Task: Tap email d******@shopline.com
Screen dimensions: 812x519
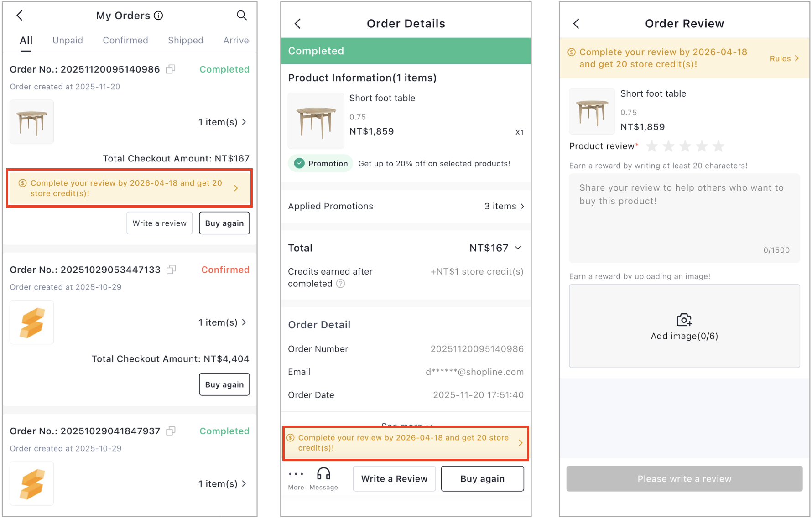Action: (474, 372)
